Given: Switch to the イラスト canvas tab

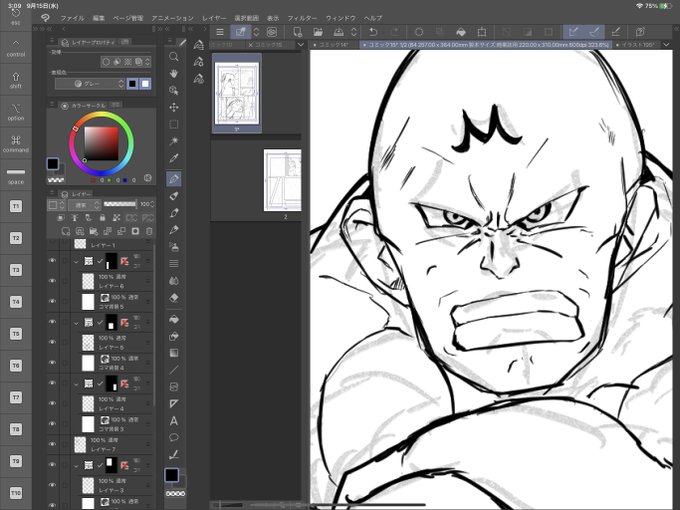Looking at the screenshot, I should pos(638,44).
